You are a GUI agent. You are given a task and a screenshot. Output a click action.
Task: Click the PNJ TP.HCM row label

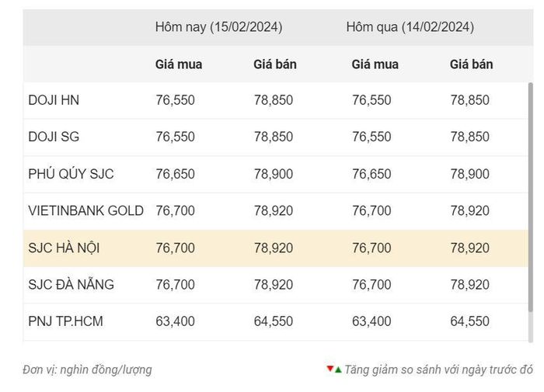[65, 321]
